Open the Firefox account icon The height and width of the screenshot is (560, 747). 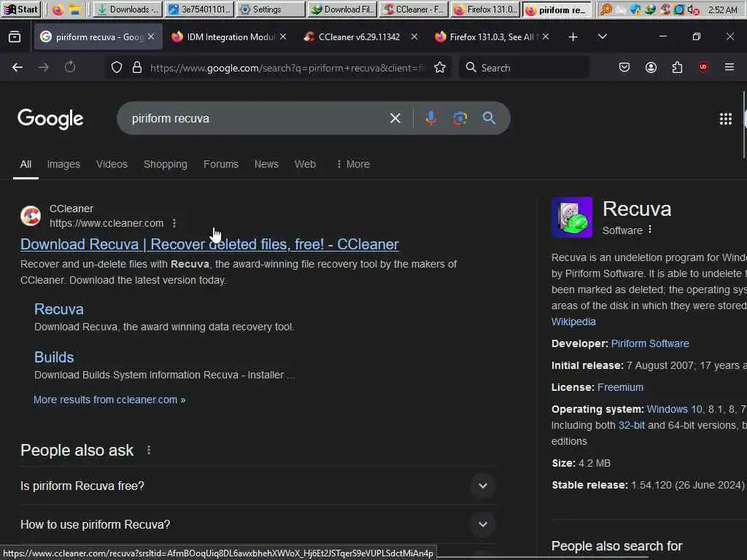pos(651,67)
